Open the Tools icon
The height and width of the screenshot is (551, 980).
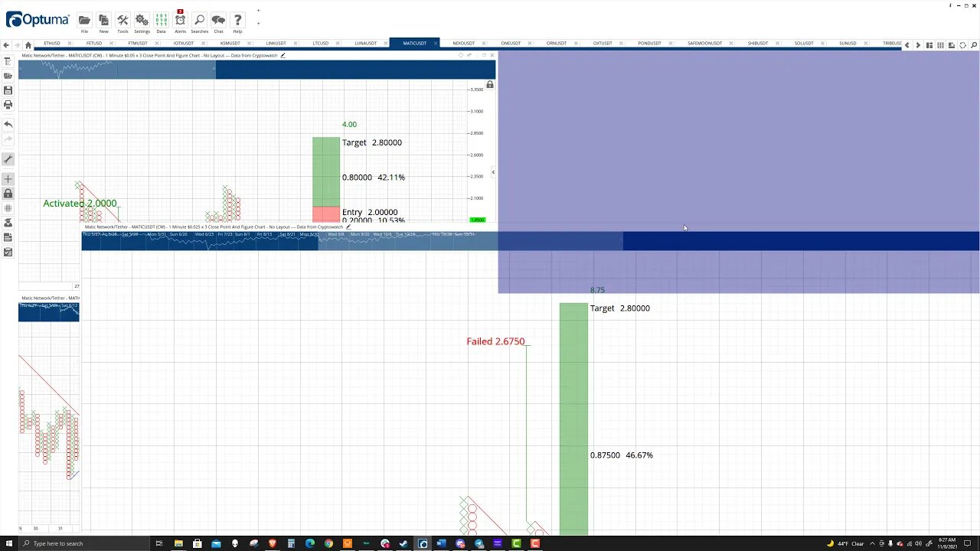(122, 20)
